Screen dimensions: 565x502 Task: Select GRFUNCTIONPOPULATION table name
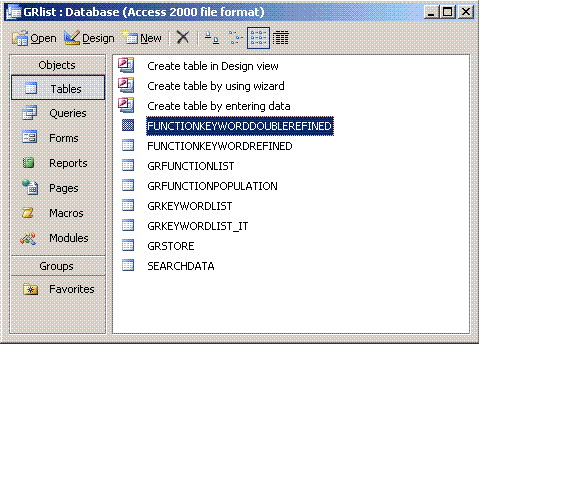point(212,186)
